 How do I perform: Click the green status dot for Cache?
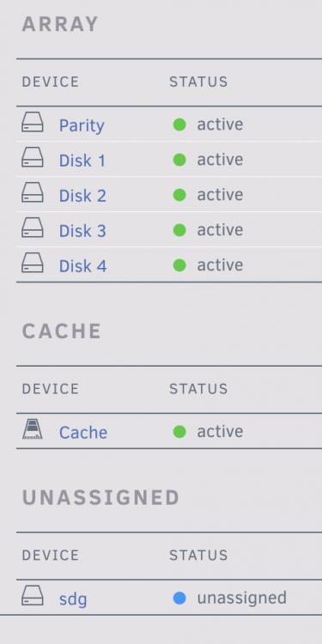coord(179,432)
